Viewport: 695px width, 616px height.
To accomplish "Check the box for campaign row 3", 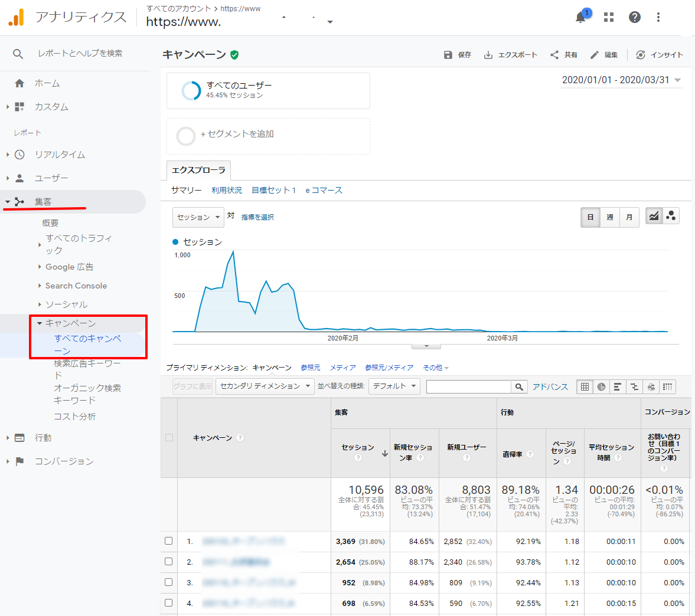I will pos(168,582).
